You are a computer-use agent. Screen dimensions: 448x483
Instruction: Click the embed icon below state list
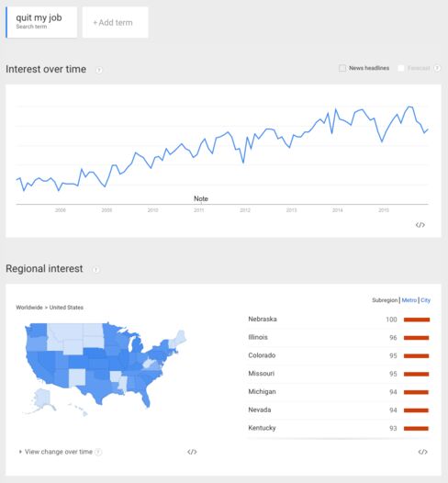click(422, 452)
